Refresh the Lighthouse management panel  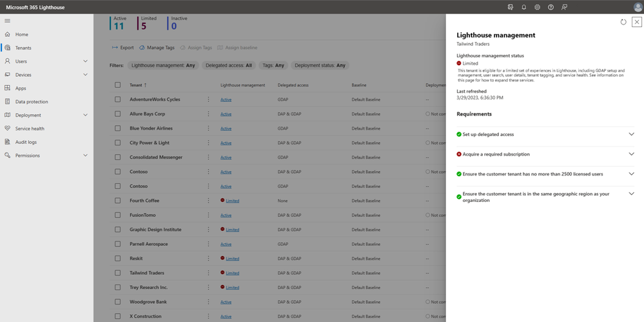pos(623,22)
